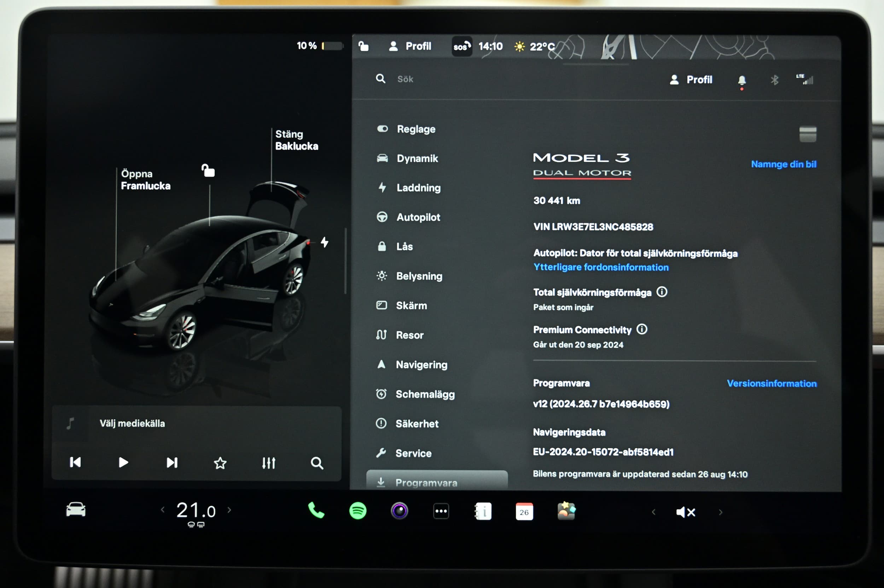Tap the car controls icon in dock
The image size is (884, 588).
click(x=76, y=510)
